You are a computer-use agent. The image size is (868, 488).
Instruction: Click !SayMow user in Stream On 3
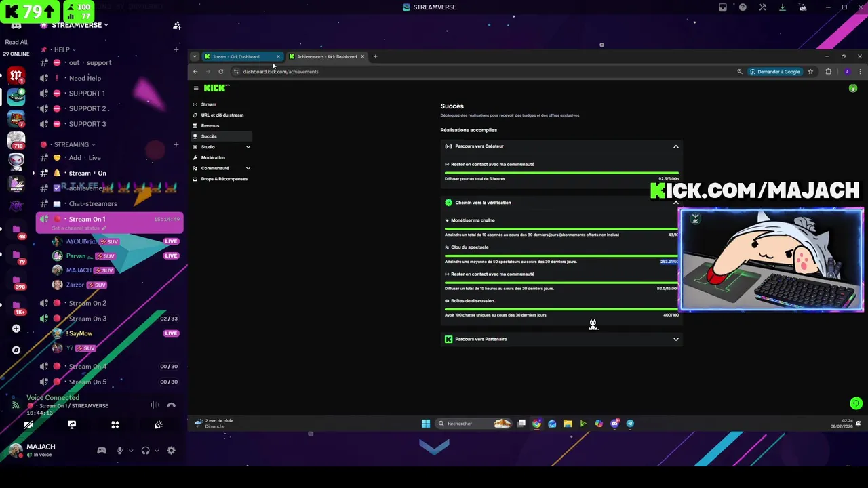79,333
